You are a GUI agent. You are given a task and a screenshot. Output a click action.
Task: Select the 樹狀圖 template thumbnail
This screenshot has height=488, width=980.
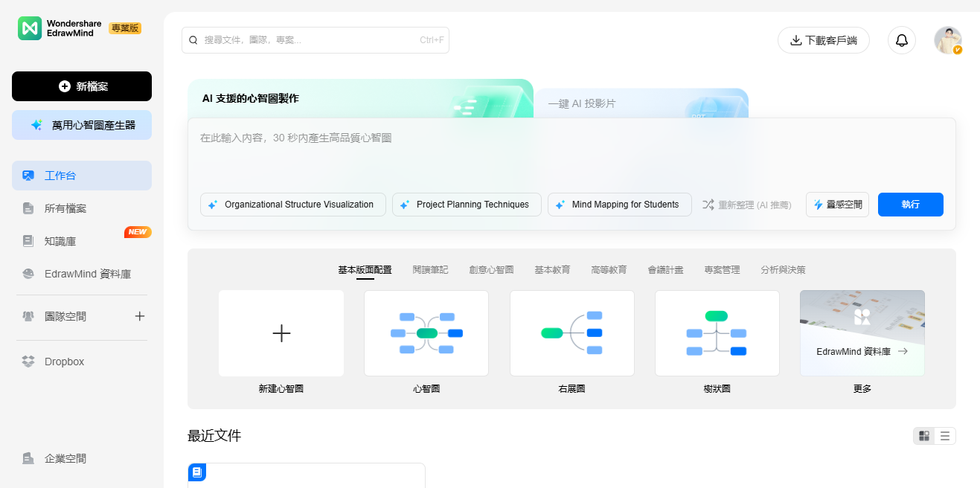(717, 333)
